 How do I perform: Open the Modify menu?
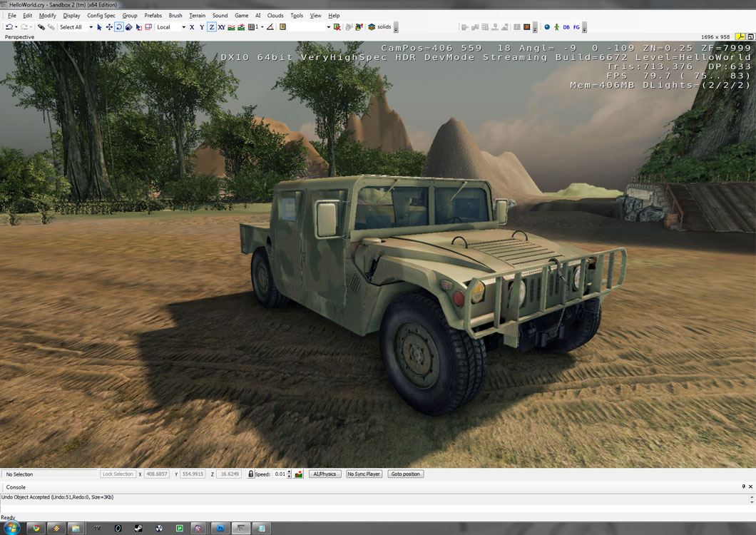click(47, 16)
